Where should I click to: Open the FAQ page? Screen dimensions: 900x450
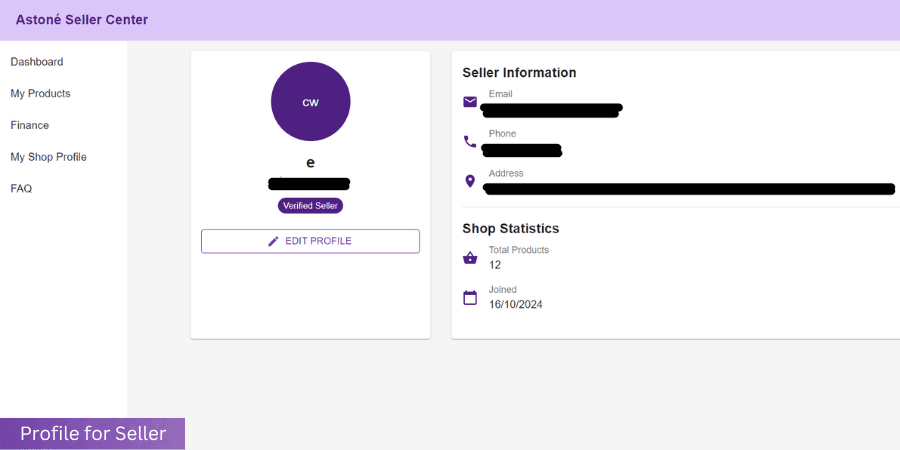[21, 188]
